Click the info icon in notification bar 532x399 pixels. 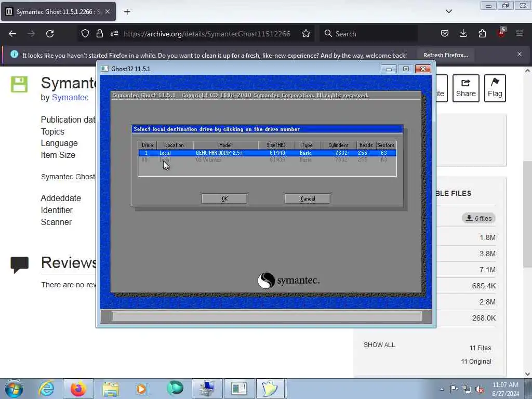[x=14, y=54]
